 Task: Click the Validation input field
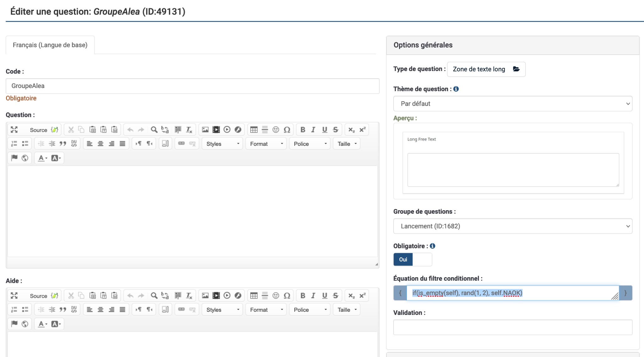[x=513, y=327]
